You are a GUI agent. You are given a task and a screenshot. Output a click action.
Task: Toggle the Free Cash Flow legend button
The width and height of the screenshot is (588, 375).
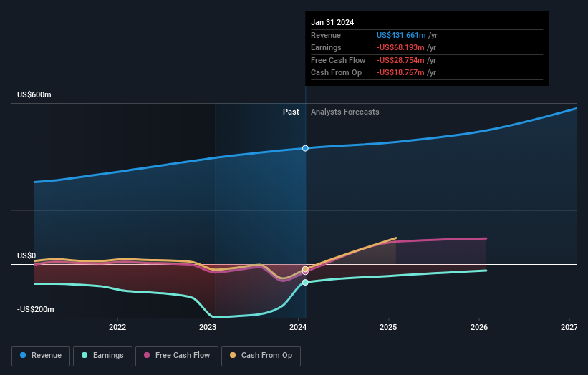point(177,356)
